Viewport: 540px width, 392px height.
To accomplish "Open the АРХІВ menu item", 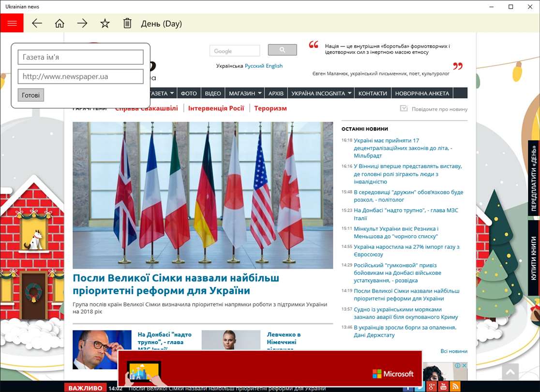I will (x=276, y=93).
